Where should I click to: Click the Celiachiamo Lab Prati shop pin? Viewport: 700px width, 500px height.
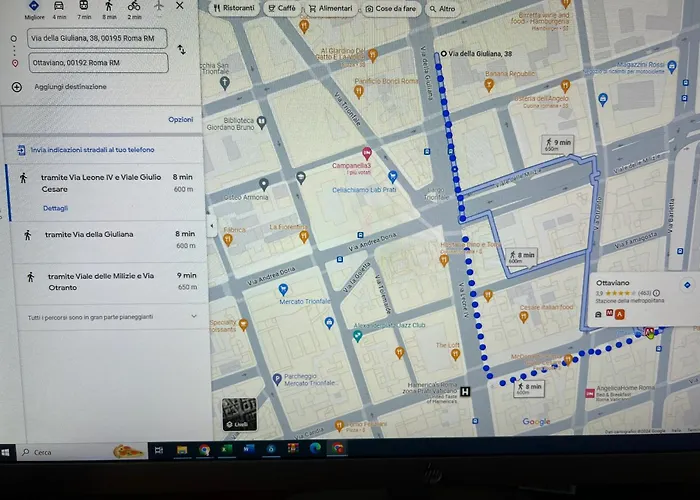(x=392, y=177)
